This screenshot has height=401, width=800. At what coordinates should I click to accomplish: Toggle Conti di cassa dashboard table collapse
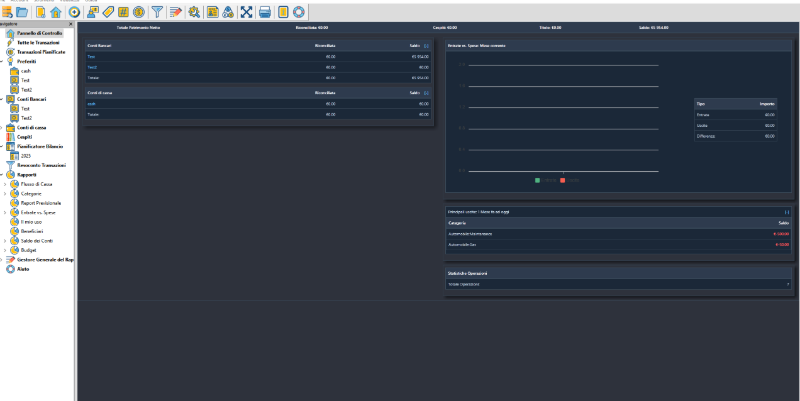(x=427, y=93)
